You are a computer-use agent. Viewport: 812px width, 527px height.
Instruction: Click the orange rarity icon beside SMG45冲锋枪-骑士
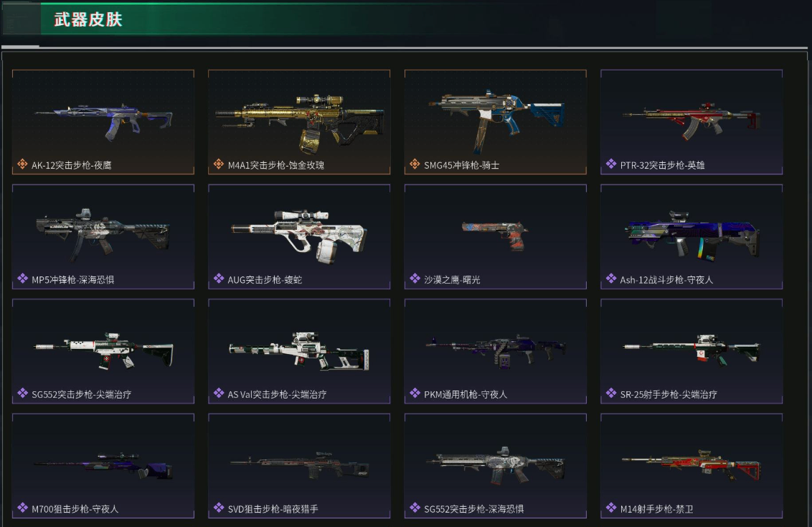415,164
